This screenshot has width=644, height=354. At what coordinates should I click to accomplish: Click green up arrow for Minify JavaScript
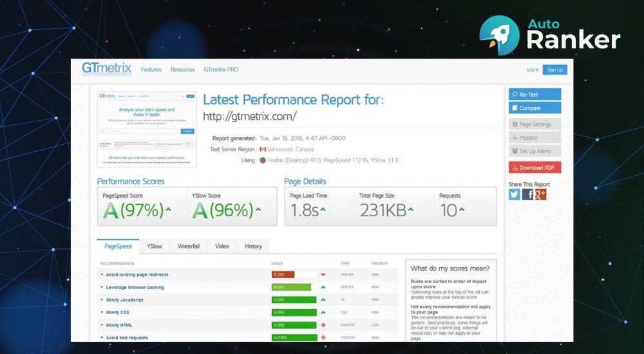click(x=323, y=300)
